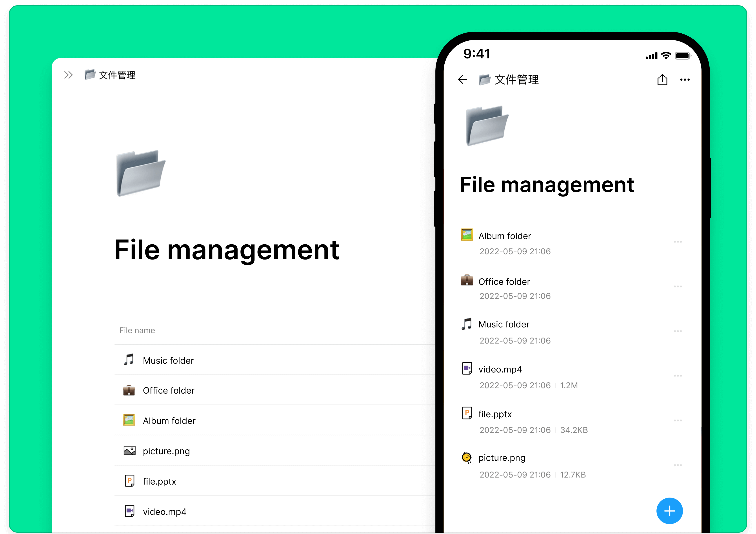Open the share icon on the phone screen
Image resolution: width=756 pixels, height=534 pixels.
pos(662,79)
